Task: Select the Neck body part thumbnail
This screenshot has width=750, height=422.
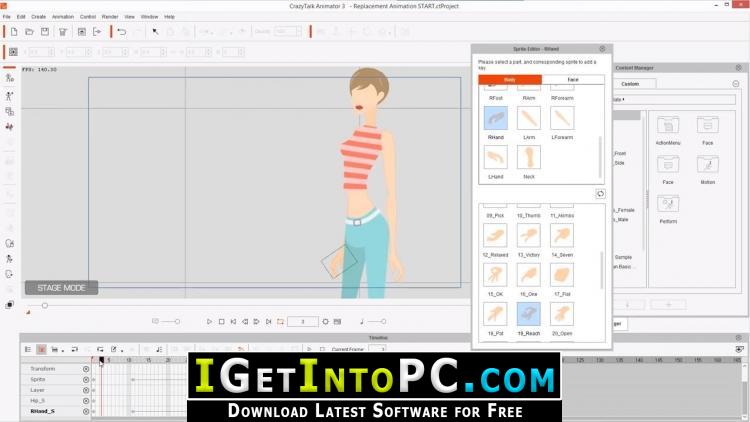Action: 528,158
